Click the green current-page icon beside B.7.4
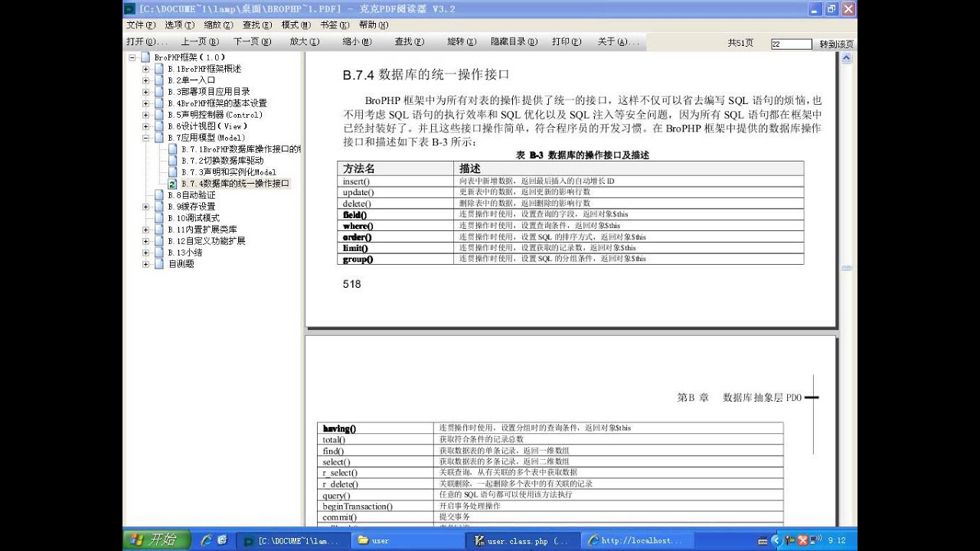The height and width of the screenshot is (551, 980). point(172,184)
